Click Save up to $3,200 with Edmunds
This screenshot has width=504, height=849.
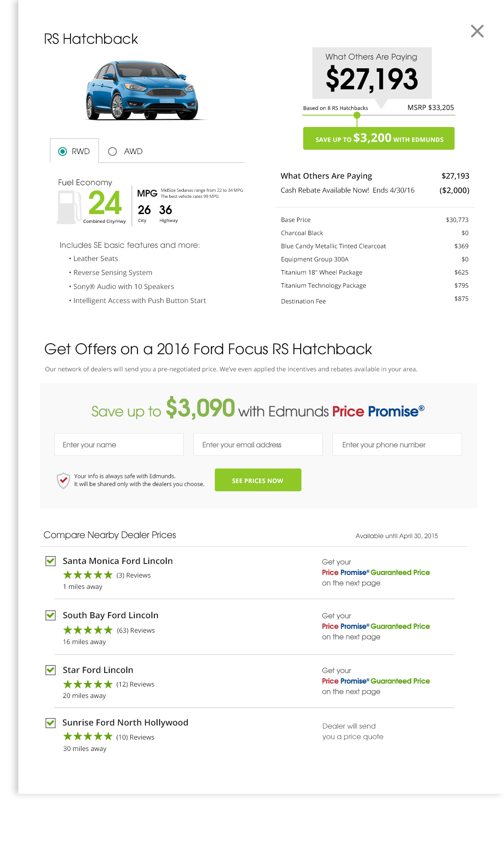pos(378,138)
